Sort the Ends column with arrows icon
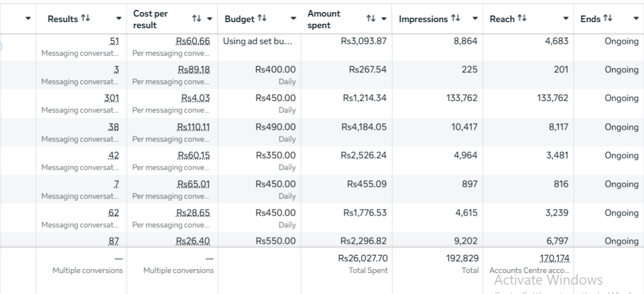The image size is (644, 294). [607, 19]
